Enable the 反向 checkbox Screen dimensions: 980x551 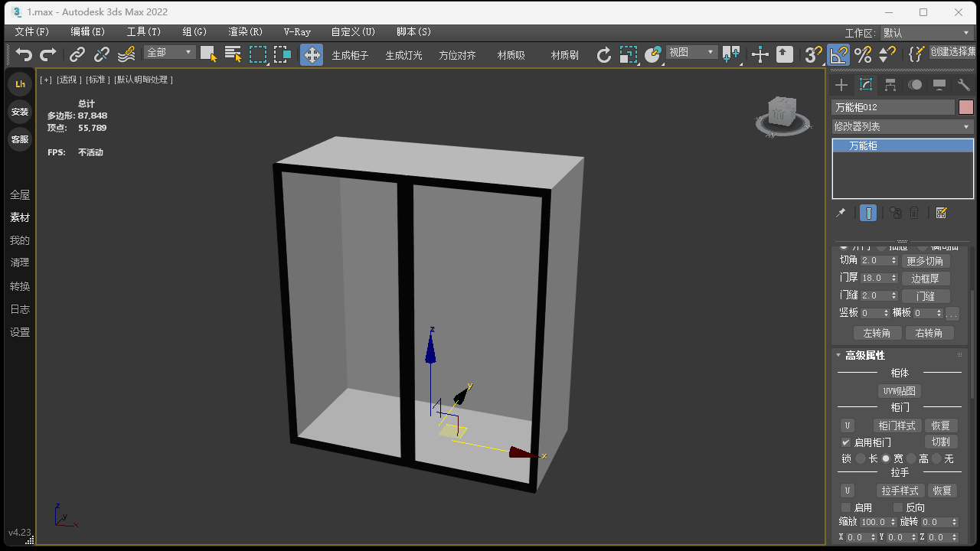898,507
